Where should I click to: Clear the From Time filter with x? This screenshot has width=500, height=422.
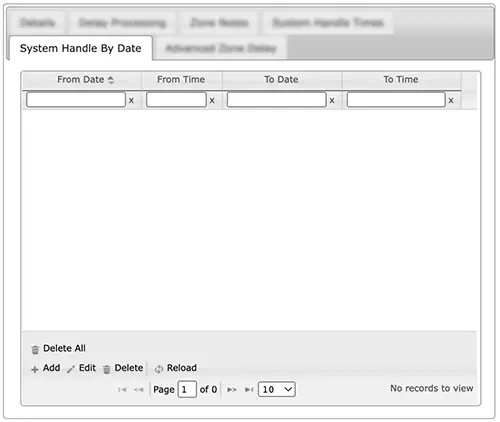(212, 100)
